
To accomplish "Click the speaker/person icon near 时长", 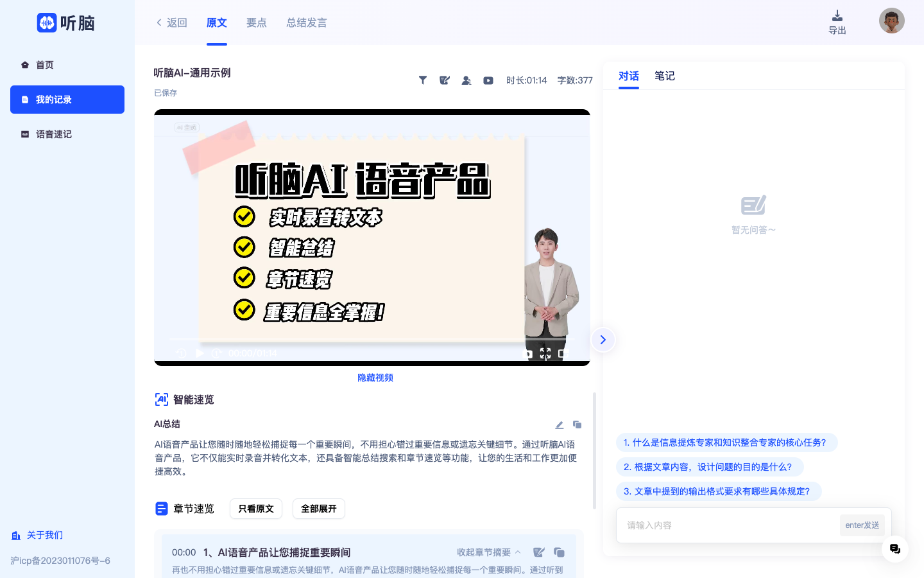I will tap(466, 80).
